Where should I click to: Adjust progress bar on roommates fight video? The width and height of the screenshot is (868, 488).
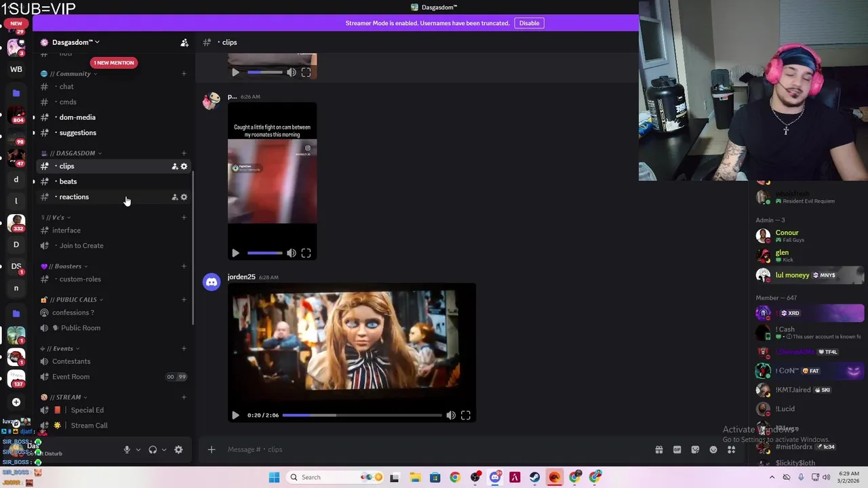click(264, 253)
